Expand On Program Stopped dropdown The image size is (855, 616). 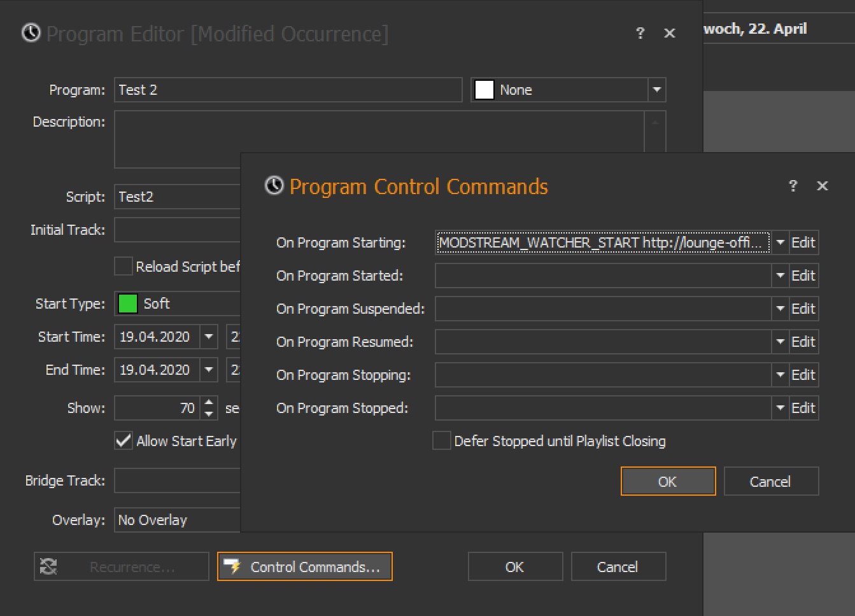click(781, 408)
